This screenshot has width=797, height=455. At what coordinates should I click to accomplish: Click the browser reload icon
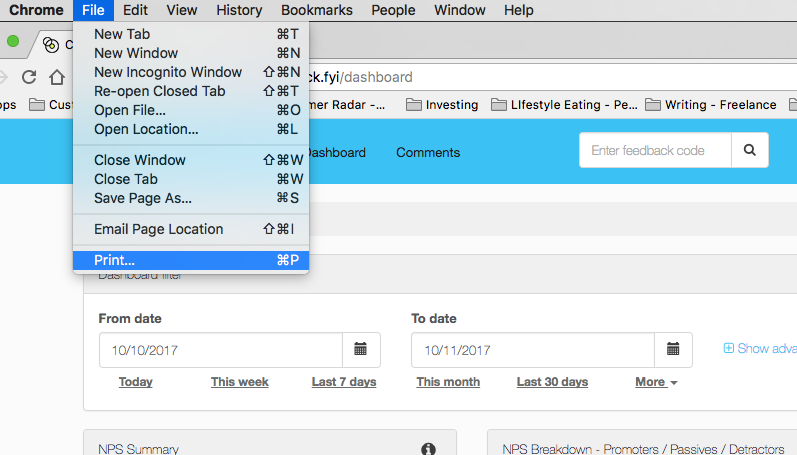(x=29, y=77)
